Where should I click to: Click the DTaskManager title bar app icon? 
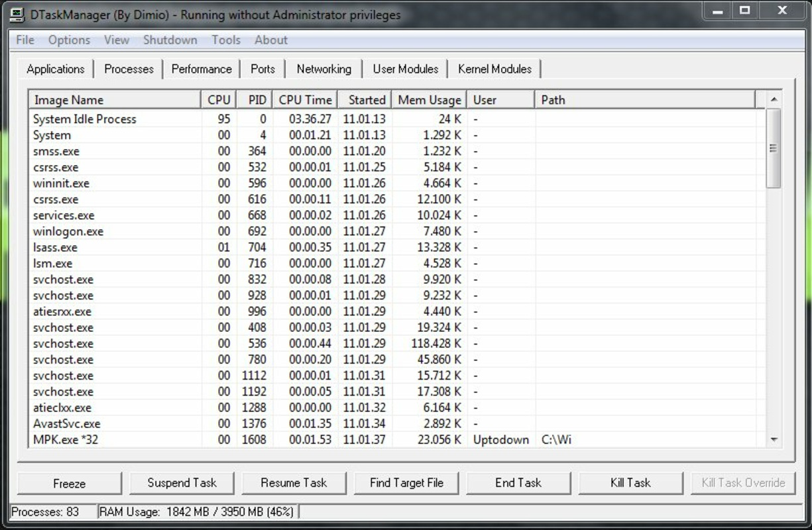pyautogui.click(x=18, y=15)
